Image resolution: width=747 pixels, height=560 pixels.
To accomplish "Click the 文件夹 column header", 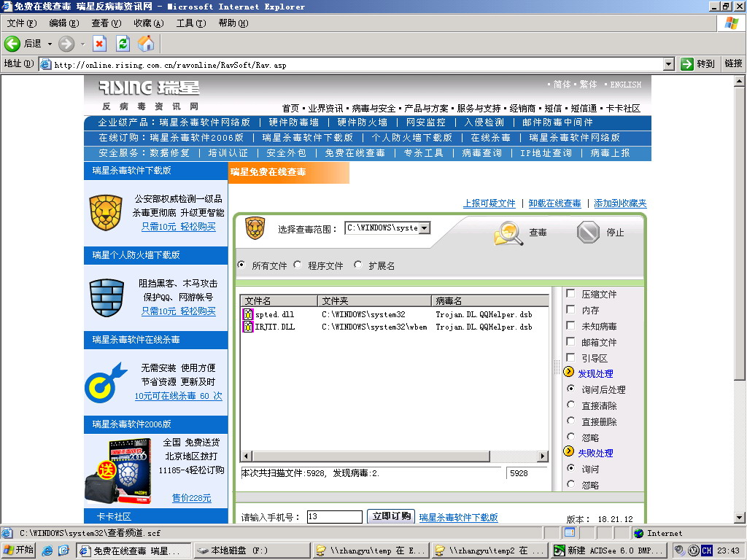I will click(374, 300).
